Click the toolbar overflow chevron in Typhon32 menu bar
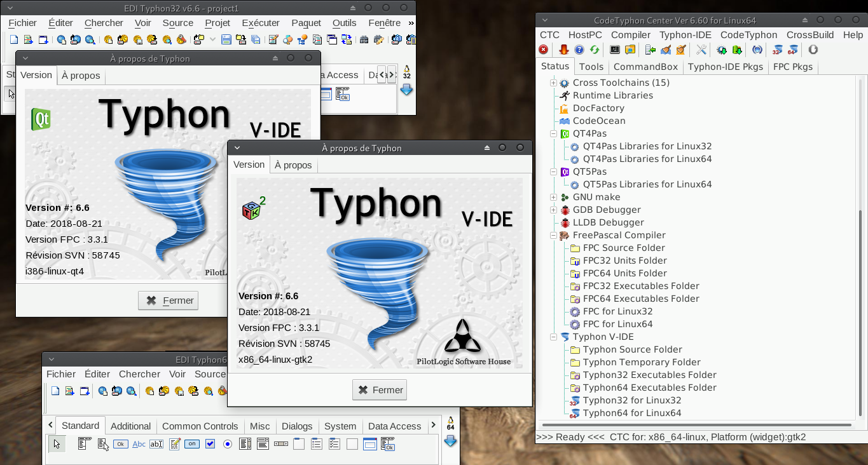Image resolution: width=868 pixels, height=465 pixels. coord(411,23)
